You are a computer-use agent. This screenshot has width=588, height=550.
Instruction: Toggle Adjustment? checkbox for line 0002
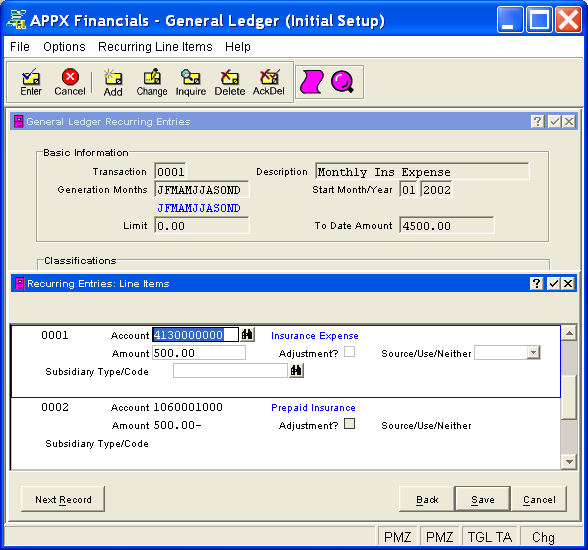click(x=349, y=424)
